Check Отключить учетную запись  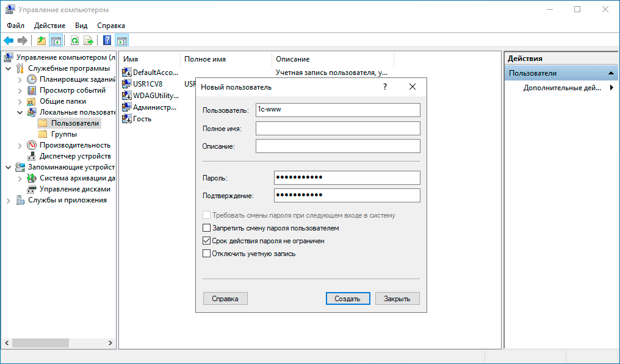(x=206, y=254)
